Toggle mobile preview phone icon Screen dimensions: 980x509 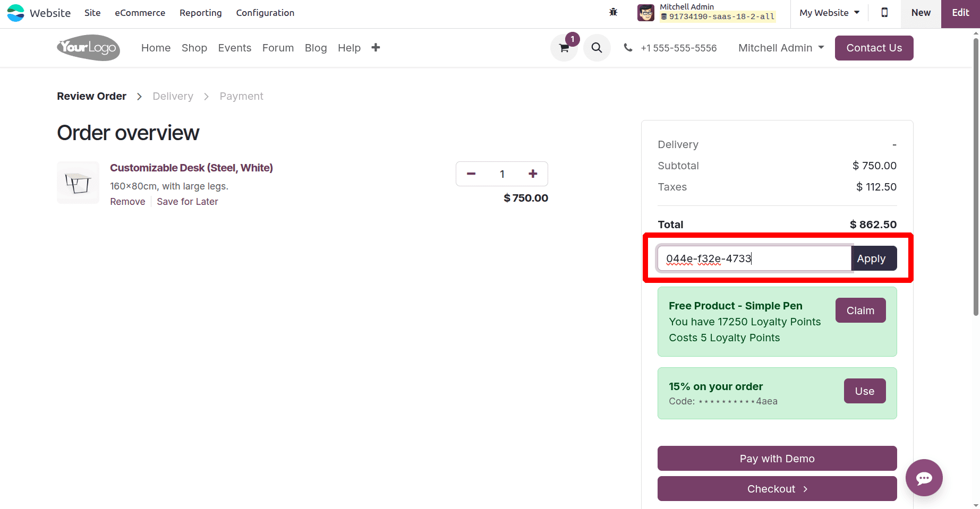884,13
